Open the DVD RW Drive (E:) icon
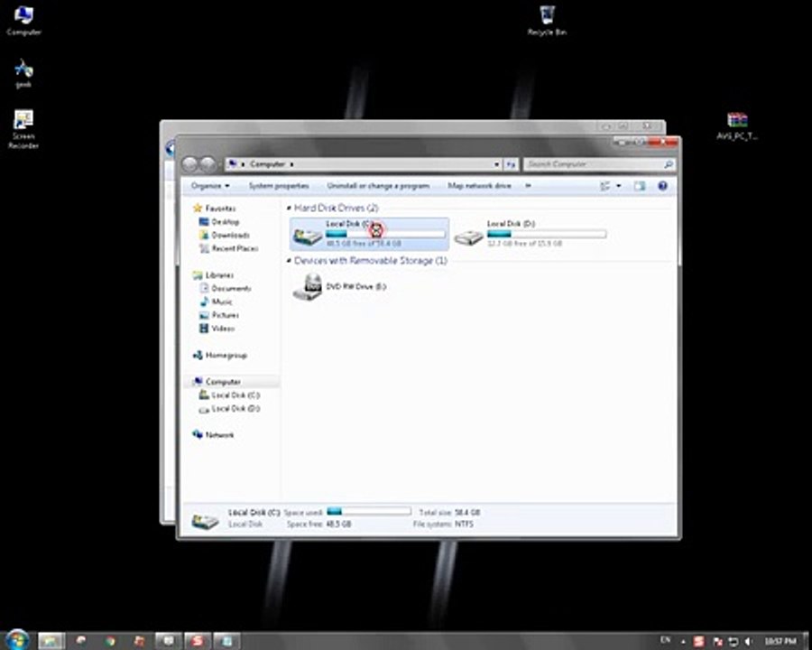This screenshot has width=812, height=650. (309, 287)
